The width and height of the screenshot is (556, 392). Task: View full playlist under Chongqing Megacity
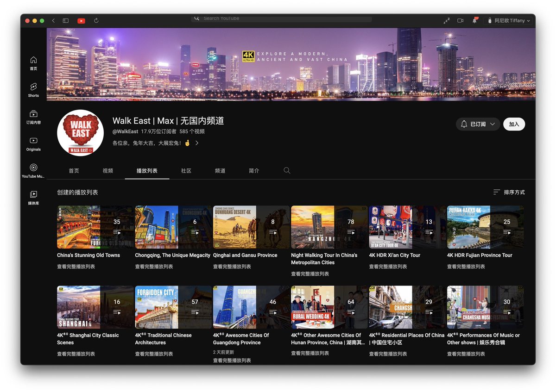[x=154, y=267]
